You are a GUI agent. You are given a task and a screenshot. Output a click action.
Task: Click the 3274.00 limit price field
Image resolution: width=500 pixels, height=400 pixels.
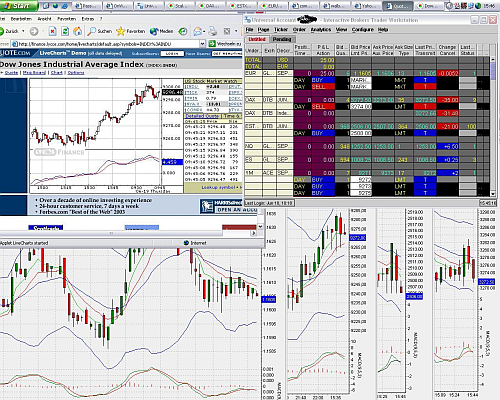point(361,107)
